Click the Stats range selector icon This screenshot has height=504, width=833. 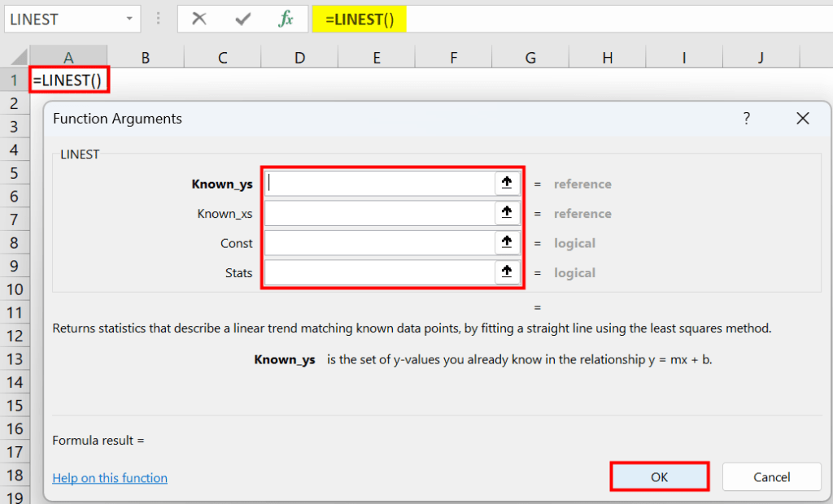tap(506, 272)
